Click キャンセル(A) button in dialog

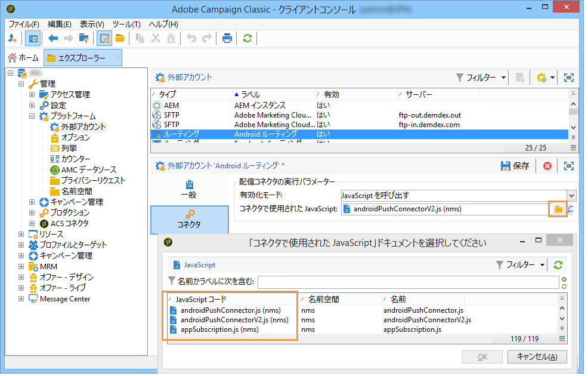(x=537, y=357)
